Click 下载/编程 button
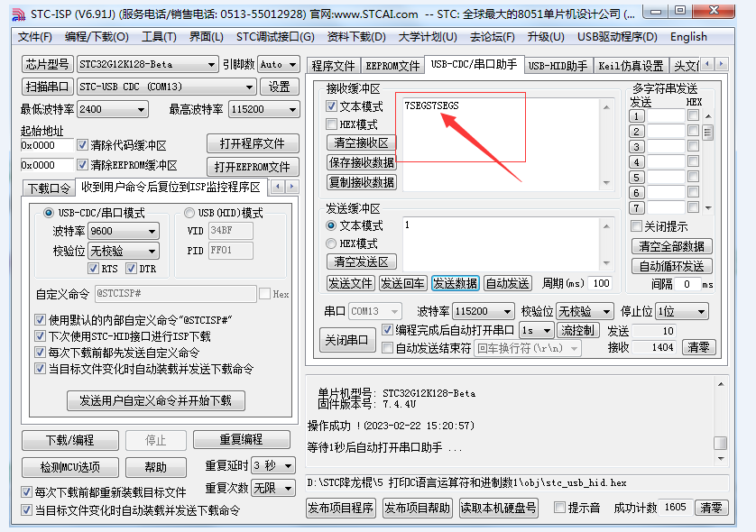 click(70, 440)
